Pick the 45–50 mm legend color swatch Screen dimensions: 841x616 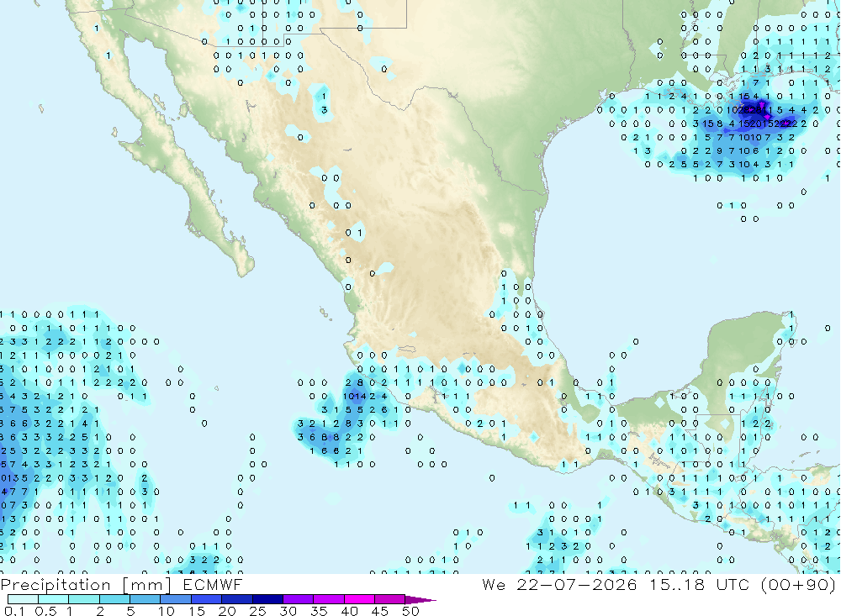tap(390, 599)
